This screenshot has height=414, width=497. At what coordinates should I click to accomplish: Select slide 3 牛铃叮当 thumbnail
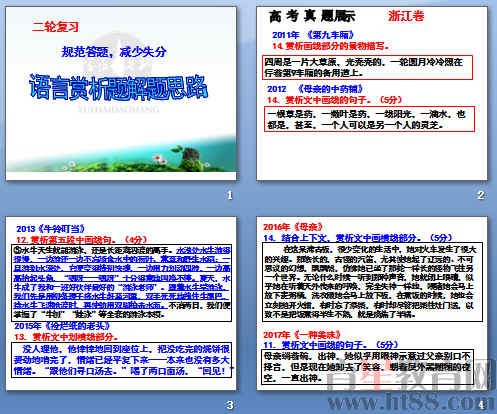click(121, 303)
